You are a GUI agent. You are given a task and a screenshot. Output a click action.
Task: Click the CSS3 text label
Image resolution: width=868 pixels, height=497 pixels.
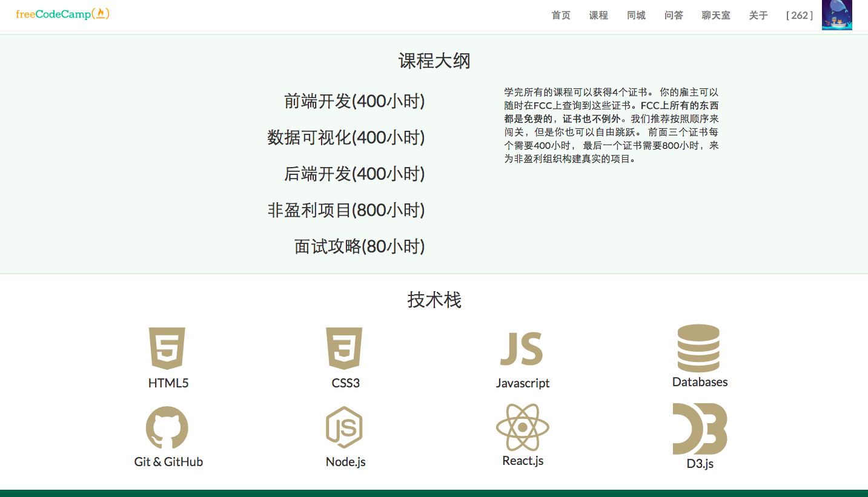(x=345, y=383)
